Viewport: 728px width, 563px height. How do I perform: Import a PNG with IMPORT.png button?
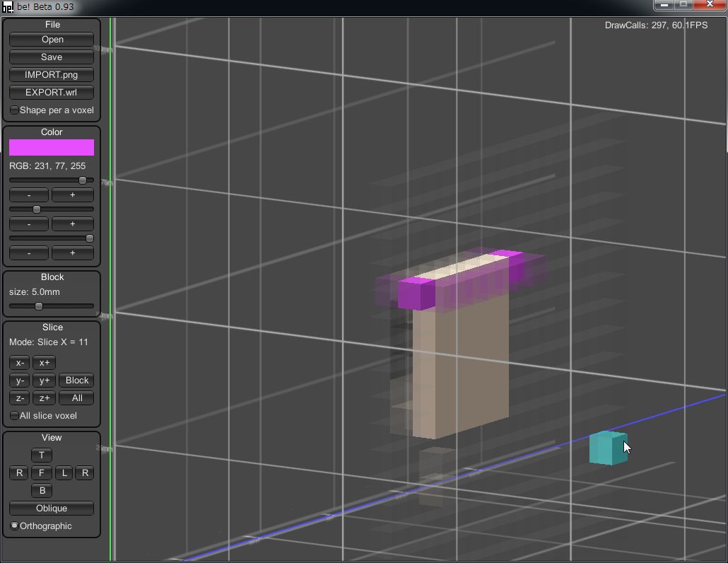[x=52, y=75]
